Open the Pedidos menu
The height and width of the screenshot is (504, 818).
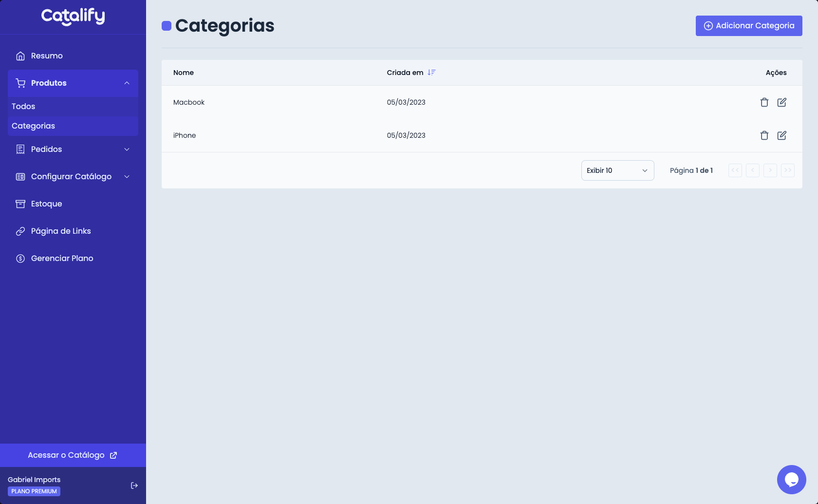pyautogui.click(x=73, y=149)
